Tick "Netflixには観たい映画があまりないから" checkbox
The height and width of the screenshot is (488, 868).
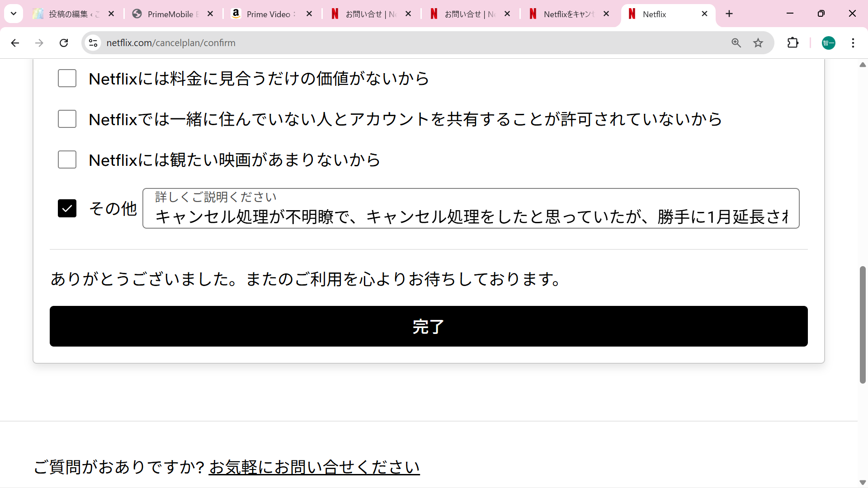[67, 160]
